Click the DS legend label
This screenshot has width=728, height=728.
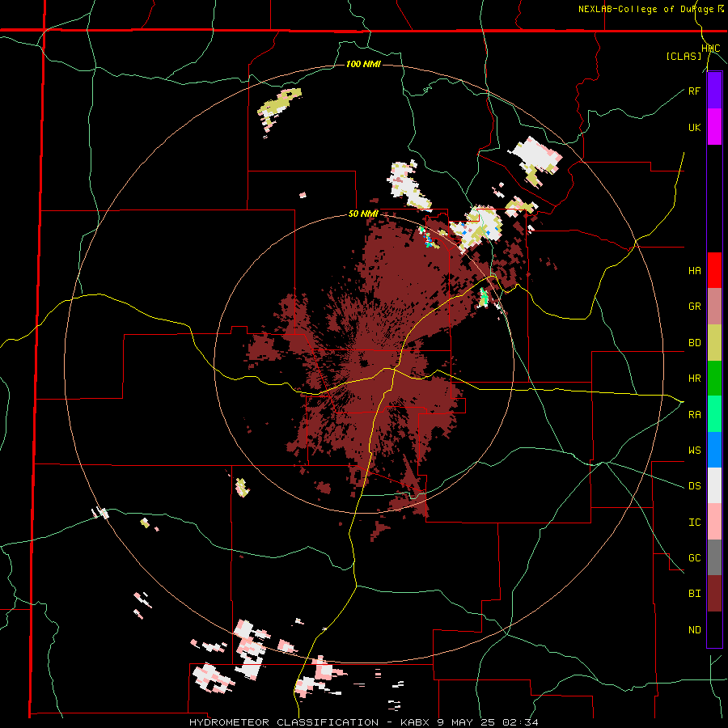tap(694, 486)
